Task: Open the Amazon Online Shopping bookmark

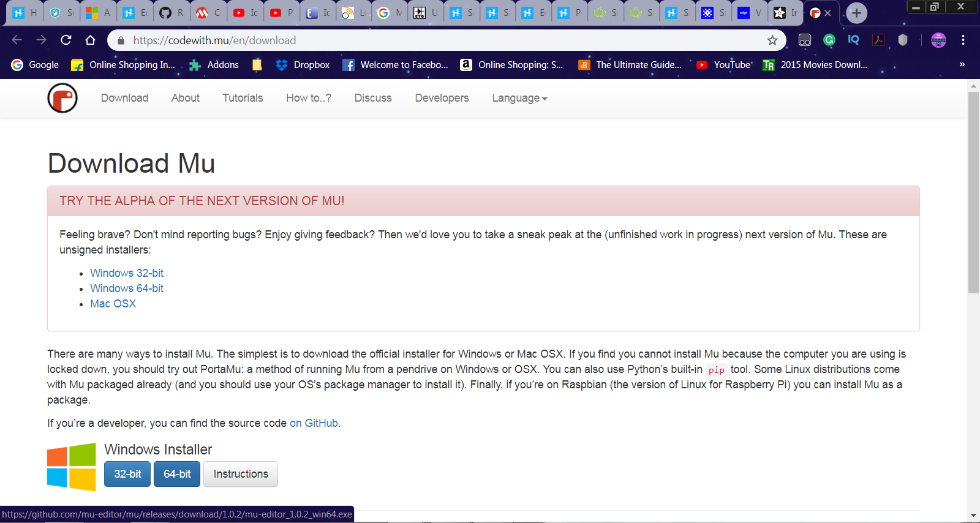Action: [511, 65]
